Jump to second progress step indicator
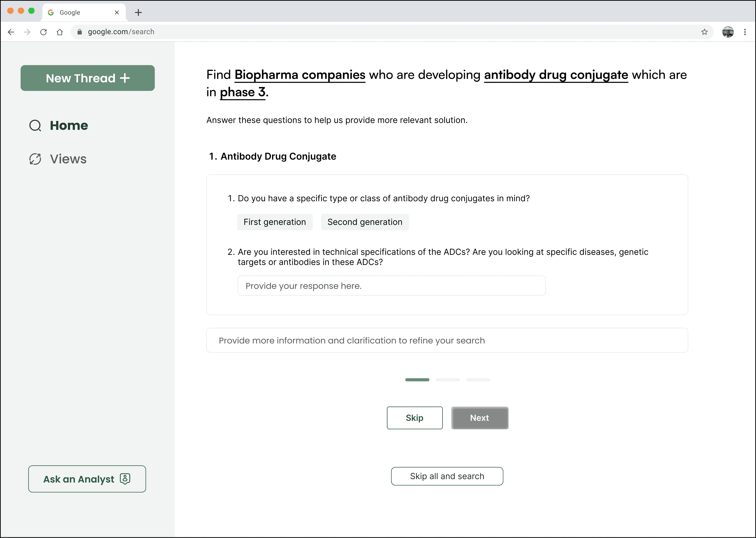The height and width of the screenshot is (538, 756). (x=447, y=380)
